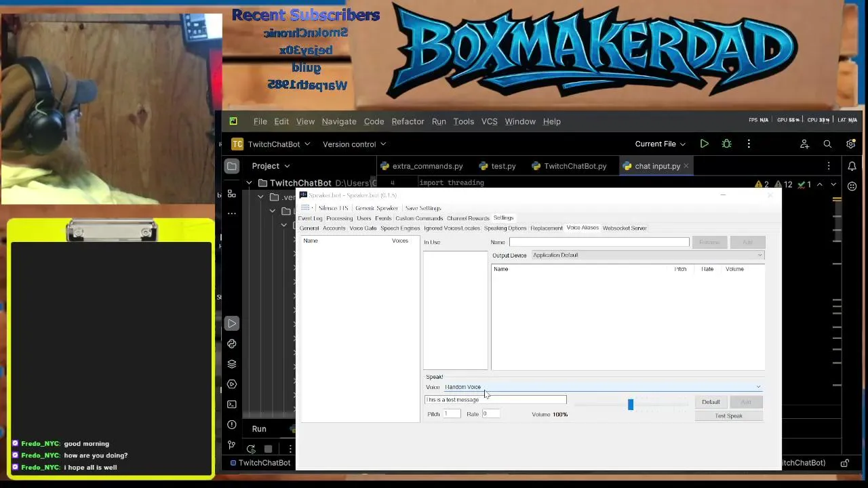Open the Current File run configuration dropdown
This screenshot has width=868, height=488.
660,144
